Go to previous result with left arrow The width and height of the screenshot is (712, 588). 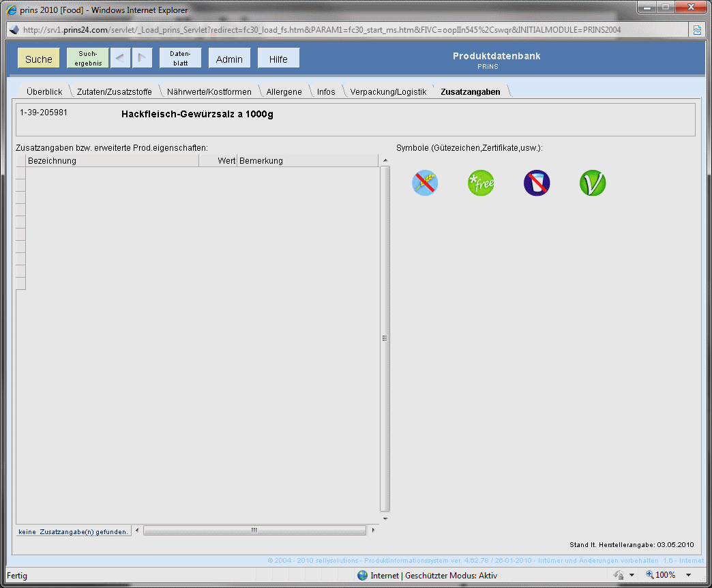(121, 58)
